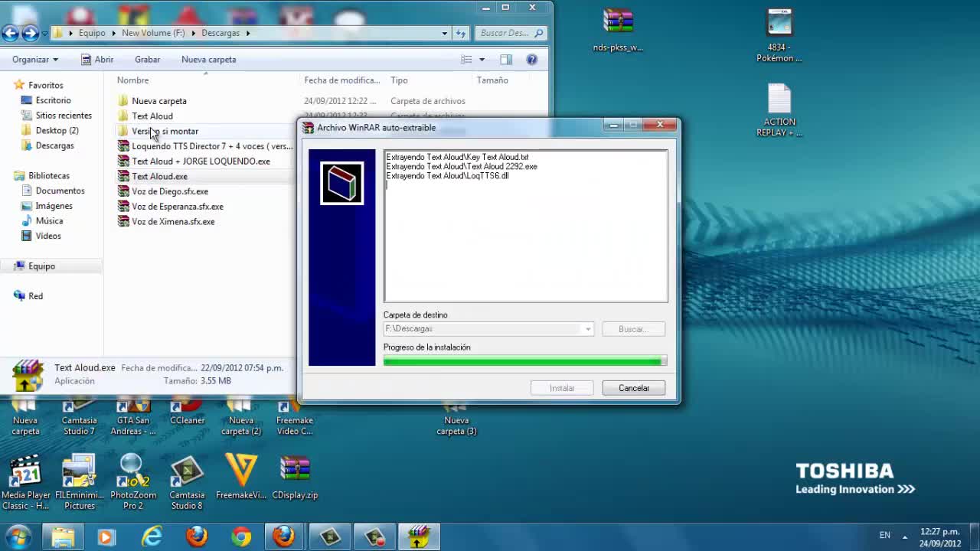Toggle the preview pane button
This screenshot has width=980, height=551.
[x=506, y=60]
